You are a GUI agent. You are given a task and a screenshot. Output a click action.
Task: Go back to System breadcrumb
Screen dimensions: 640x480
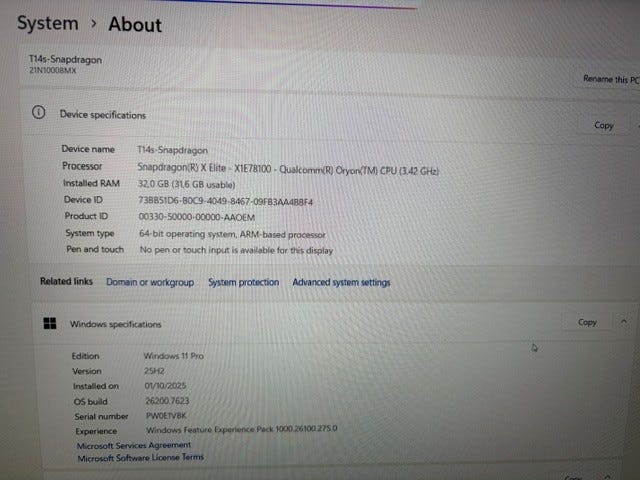tap(48, 23)
